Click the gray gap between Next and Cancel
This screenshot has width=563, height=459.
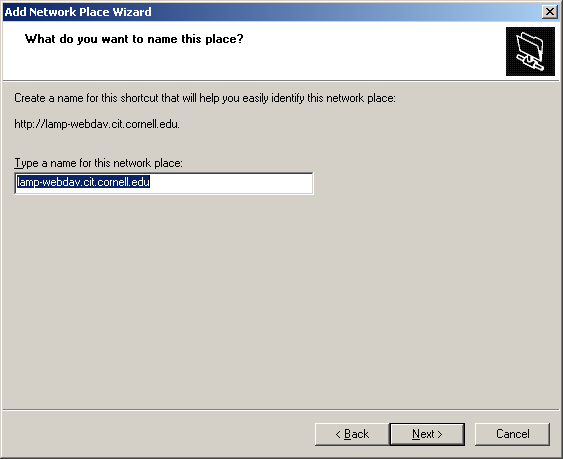[x=470, y=434]
